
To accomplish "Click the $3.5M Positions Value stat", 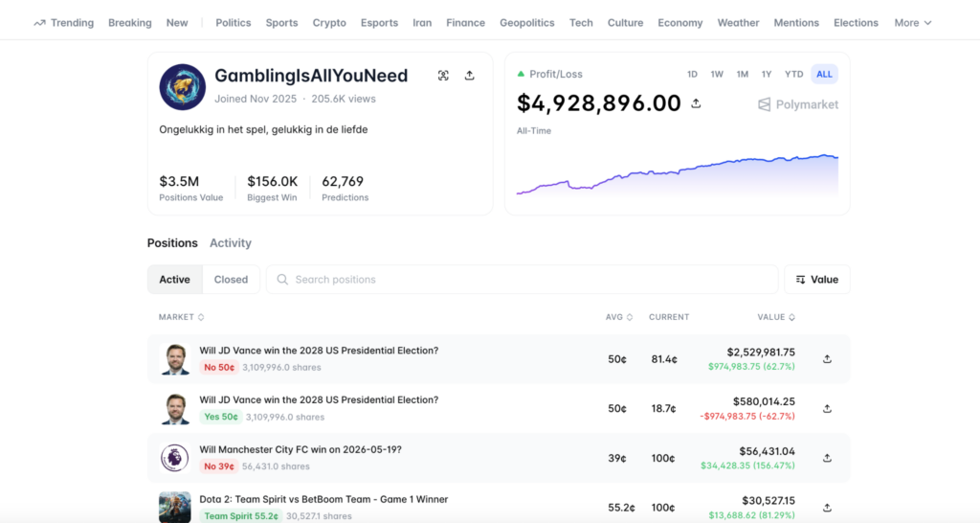I will (x=190, y=189).
